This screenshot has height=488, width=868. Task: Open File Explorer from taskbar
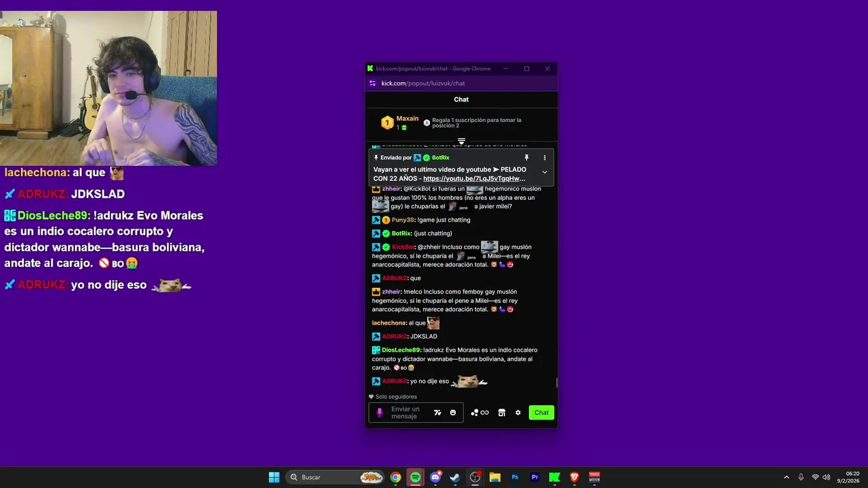pyautogui.click(x=495, y=477)
